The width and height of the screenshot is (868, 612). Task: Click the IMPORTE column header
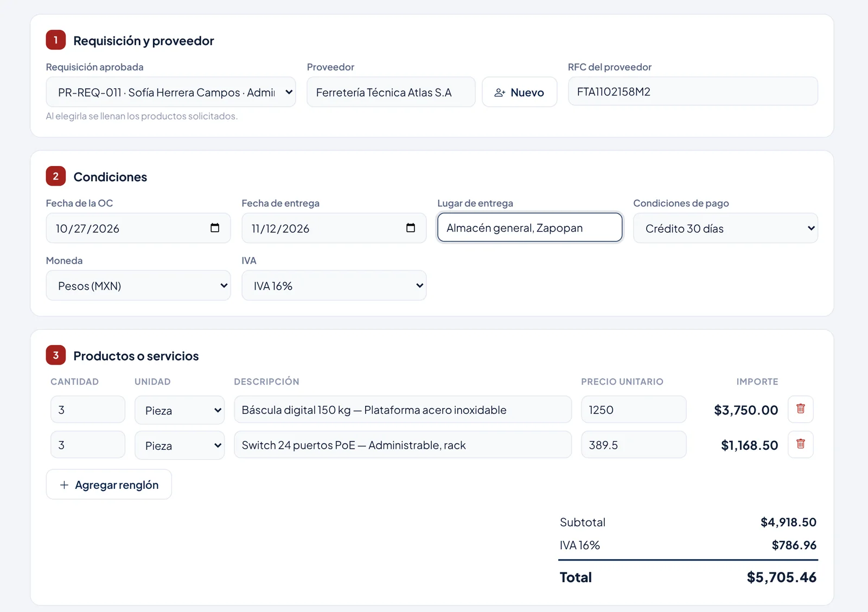pos(757,381)
